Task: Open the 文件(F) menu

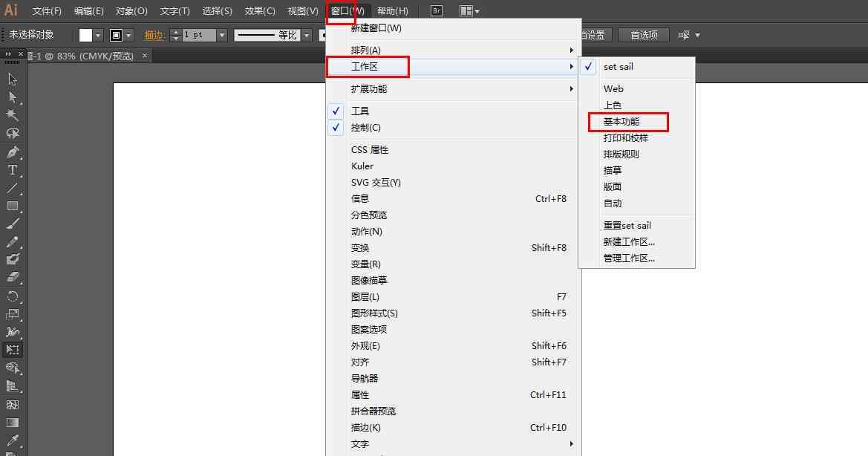Action: [x=47, y=11]
